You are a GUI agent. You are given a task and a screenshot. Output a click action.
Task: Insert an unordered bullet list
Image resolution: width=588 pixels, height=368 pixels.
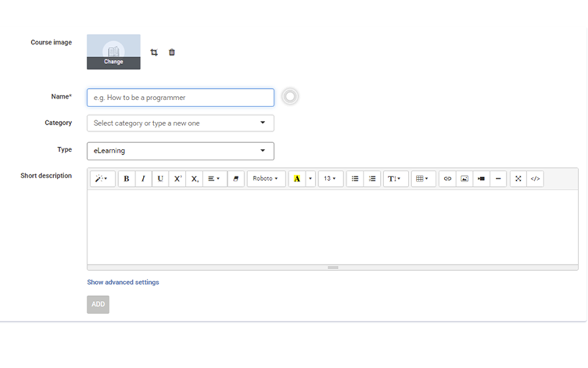(355, 179)
